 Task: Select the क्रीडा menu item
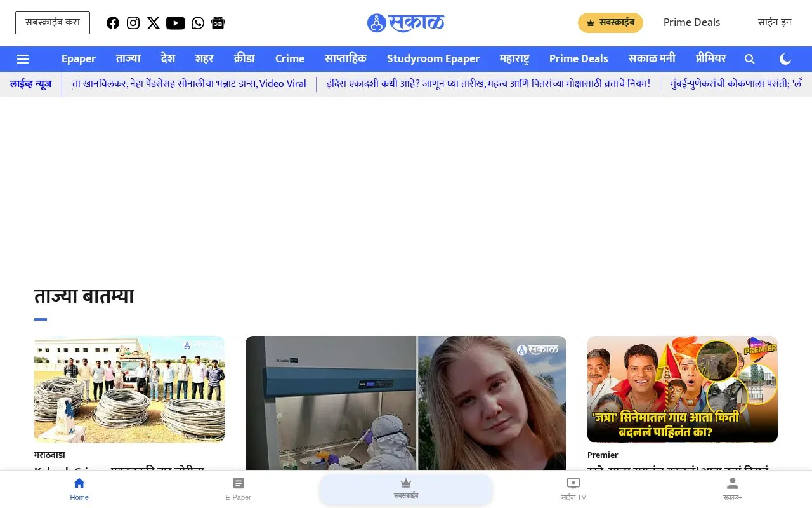(x=244, y=59)
